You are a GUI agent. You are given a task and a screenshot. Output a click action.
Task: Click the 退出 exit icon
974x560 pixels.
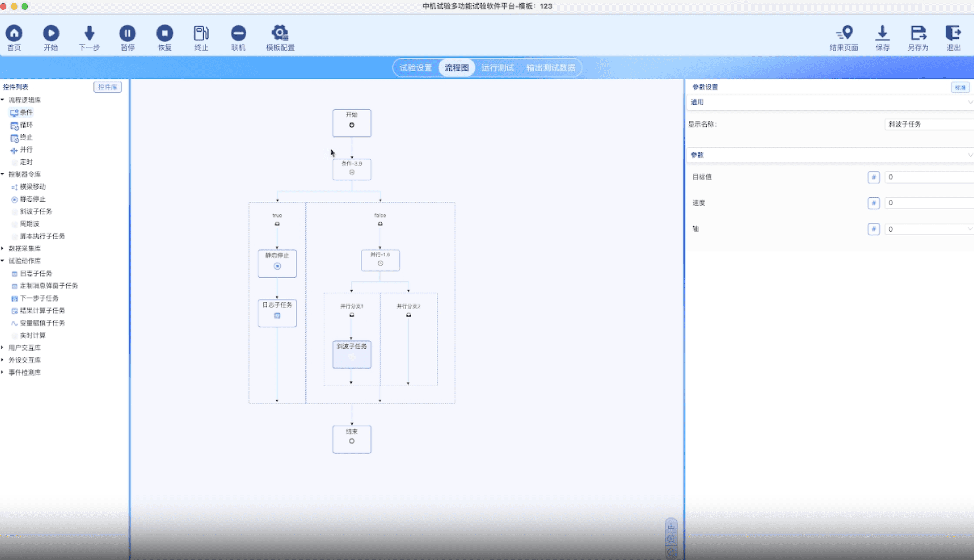953,33
